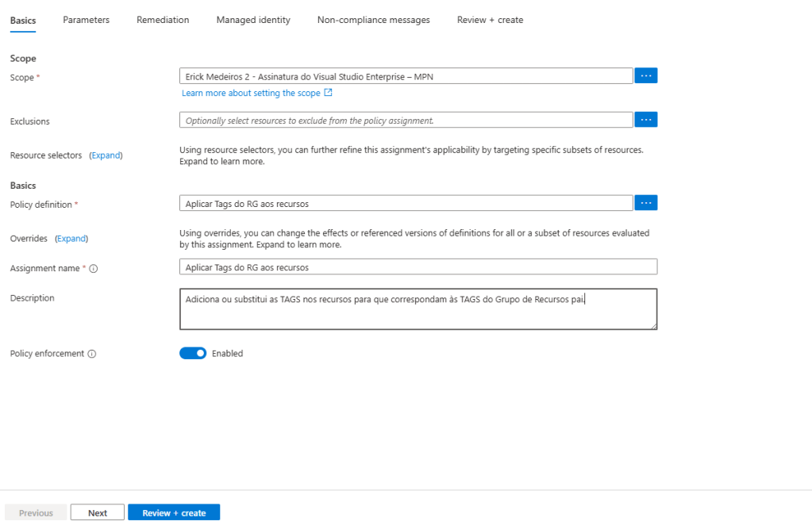Open the Exclusions picker ellipsis button
Image resolution: width=812 pixels, height=529 pixels.
point(645,120)
